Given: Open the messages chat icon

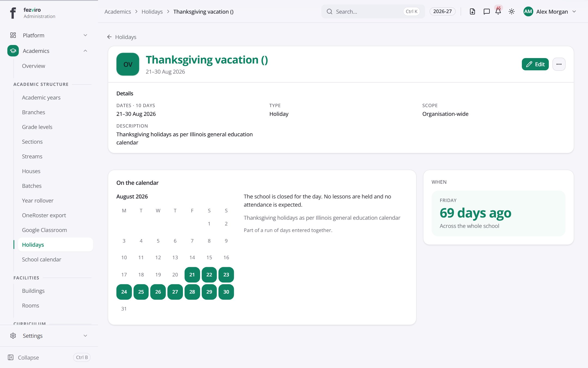Looking at the screenshot, I should point(486,11).
